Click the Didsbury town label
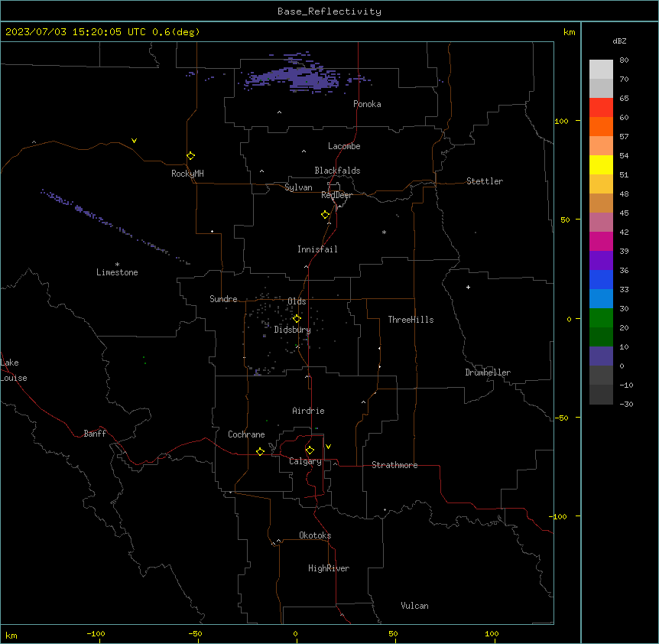Screen dimensions: 659x644 point(293,330)
